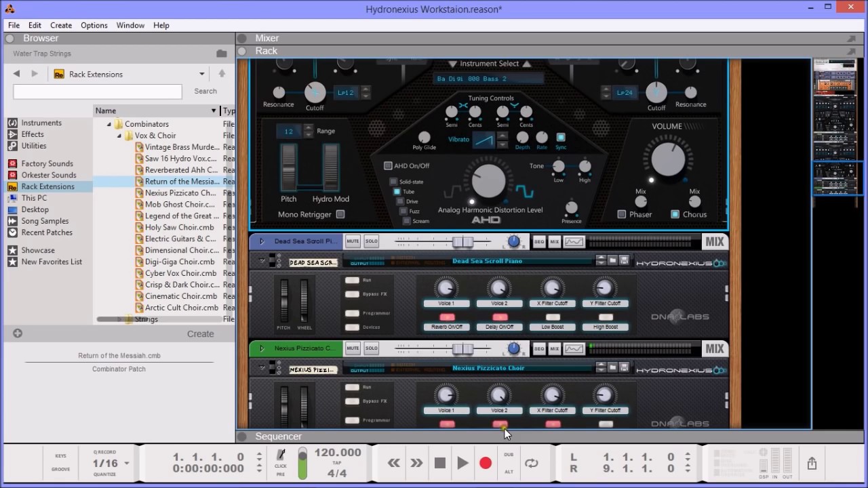Click the browser search input field
This screenshot has height=488, width=868.
[x=98, y=91]
